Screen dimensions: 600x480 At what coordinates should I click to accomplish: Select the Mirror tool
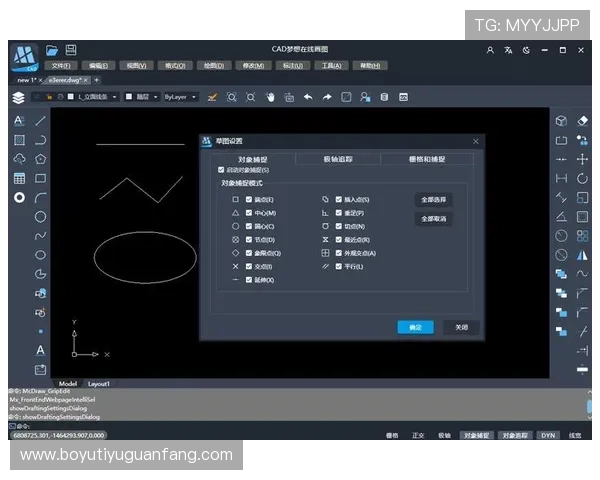click(x=582, y=255)
